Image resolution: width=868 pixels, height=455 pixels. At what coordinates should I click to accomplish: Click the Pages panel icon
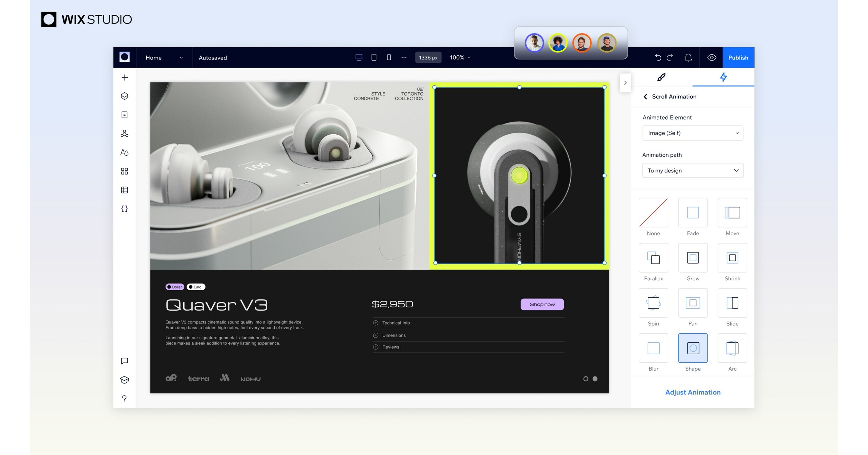124,115
